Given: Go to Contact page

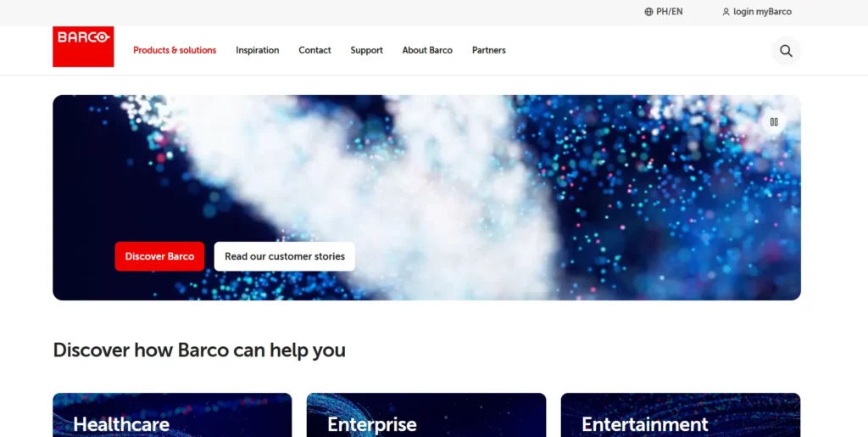Looking at the screenshot, I should [x=315, y=50].
